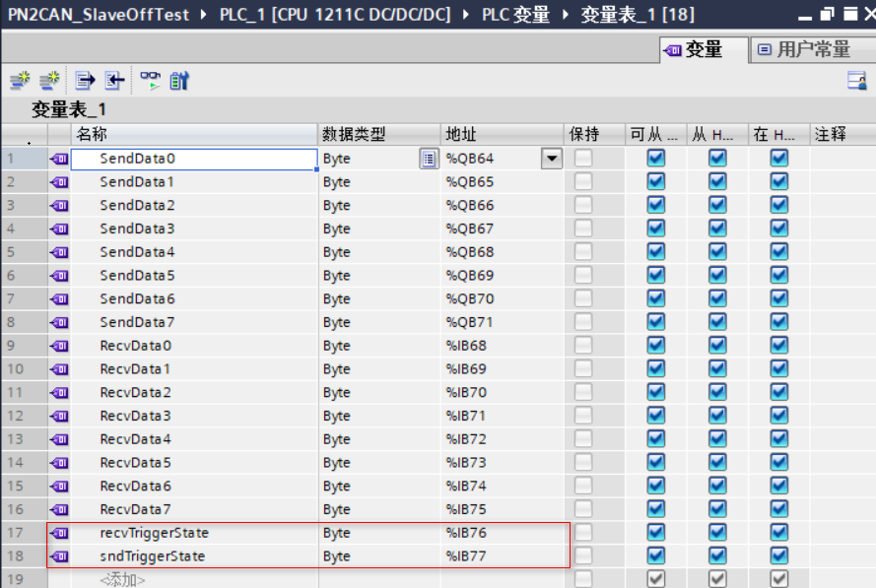Switch to the 用户常量 tab
The height and width of the screenshot is (588, 876).
(x=803, y=49)
